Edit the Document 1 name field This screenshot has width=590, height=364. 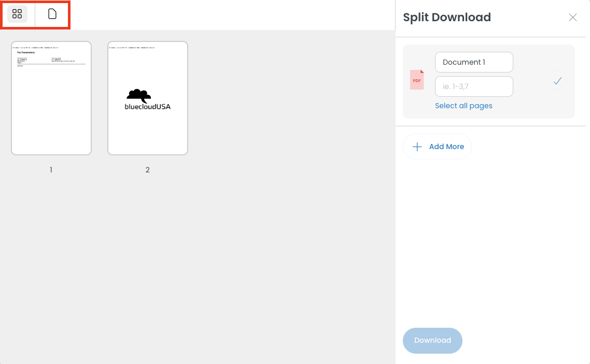(474, 62)
